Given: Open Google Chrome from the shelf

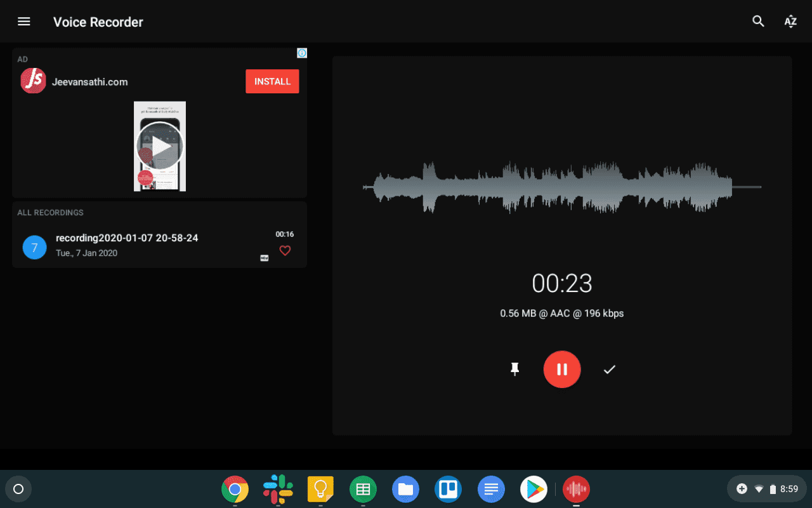Looking at the screenshot, I should (x=235, y=489).
